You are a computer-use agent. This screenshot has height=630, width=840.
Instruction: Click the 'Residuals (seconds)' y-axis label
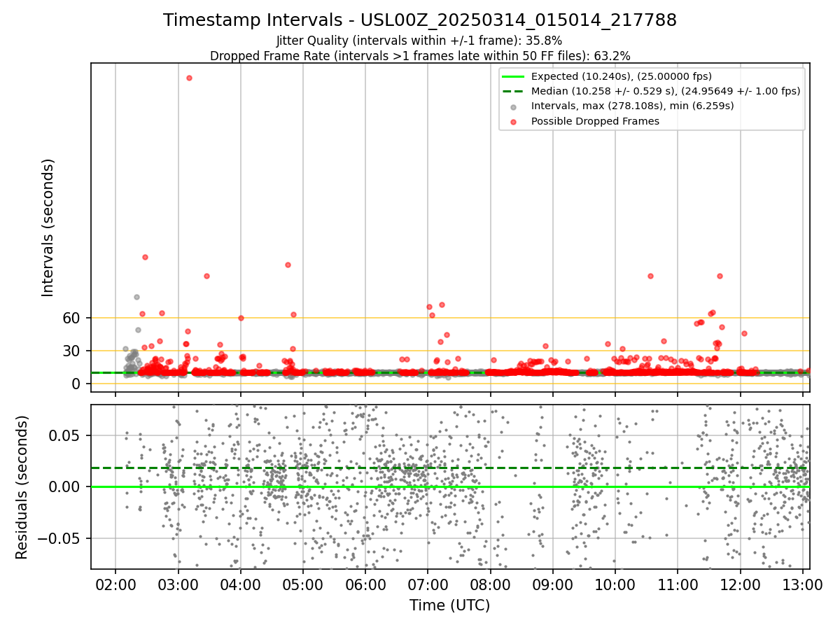click(22, 487)
